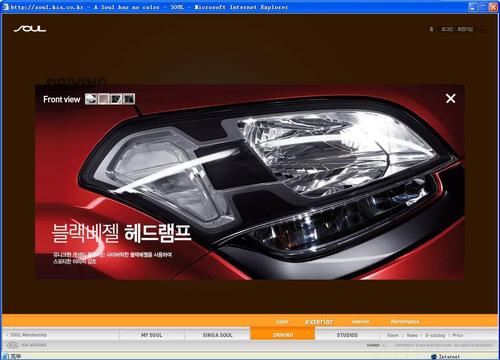Open the News link

click(412, 335)
